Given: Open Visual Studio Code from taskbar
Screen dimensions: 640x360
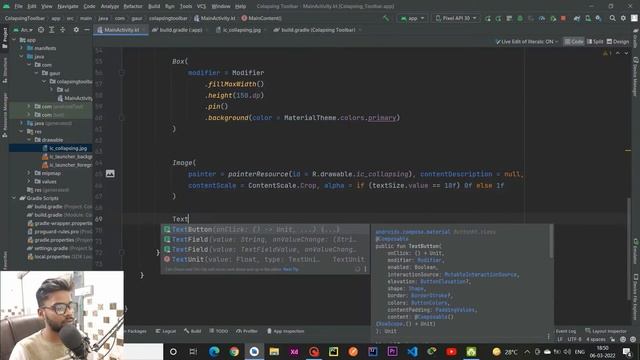Looking at the screenshot, I should [x=412, y=351].
